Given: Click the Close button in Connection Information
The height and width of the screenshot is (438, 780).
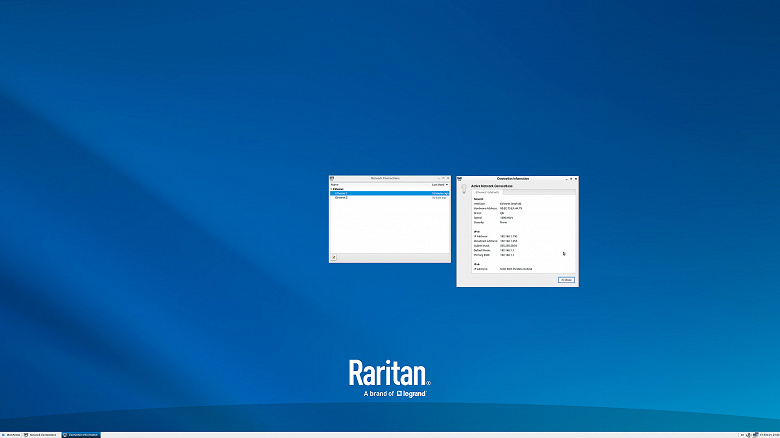Looking at the screenshot, I should pyautogui.click(x=566, y=280).
